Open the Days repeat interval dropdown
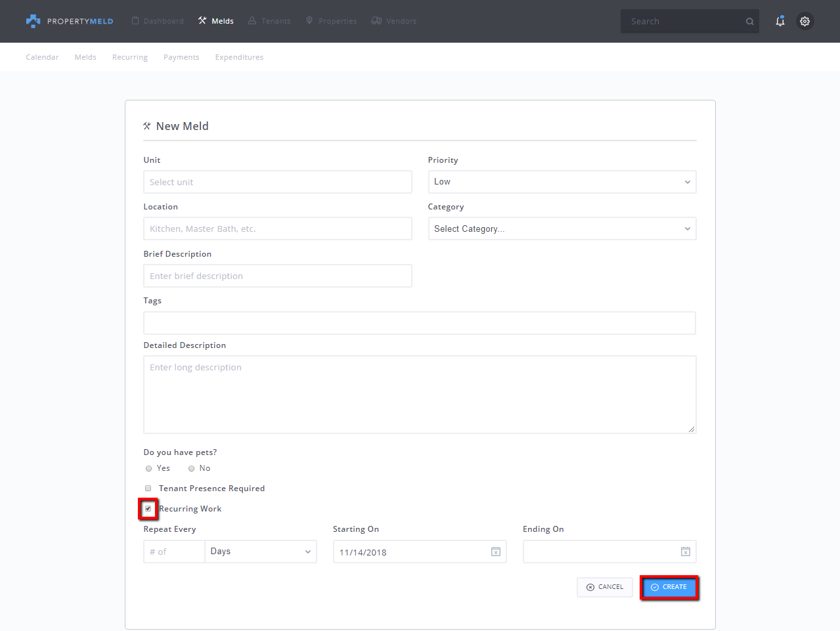Viewport: 840px width, 631px height. pos(260,552)
